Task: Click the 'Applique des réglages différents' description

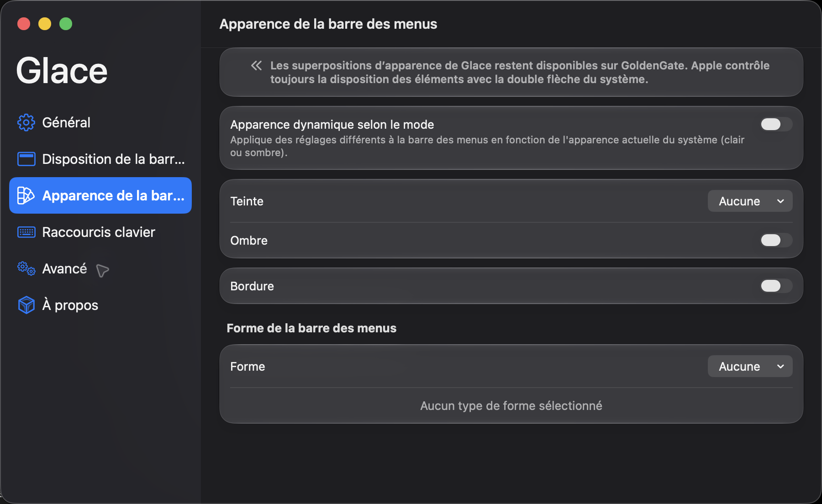Action: click(487, 146)
